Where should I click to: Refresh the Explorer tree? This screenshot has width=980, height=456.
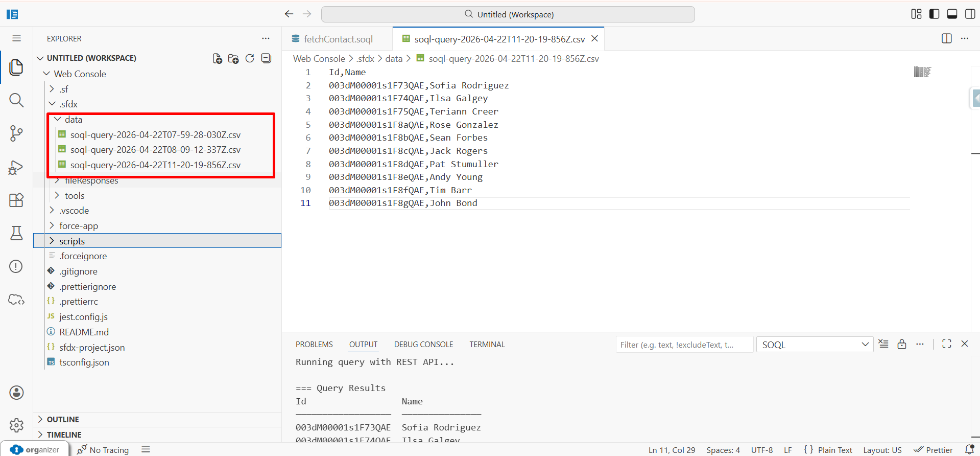[250, 58]
